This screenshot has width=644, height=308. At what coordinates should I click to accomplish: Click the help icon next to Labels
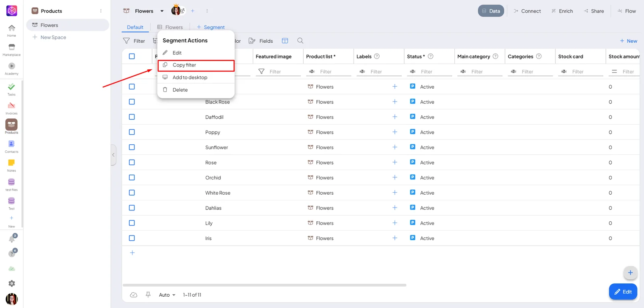[377, 56]
